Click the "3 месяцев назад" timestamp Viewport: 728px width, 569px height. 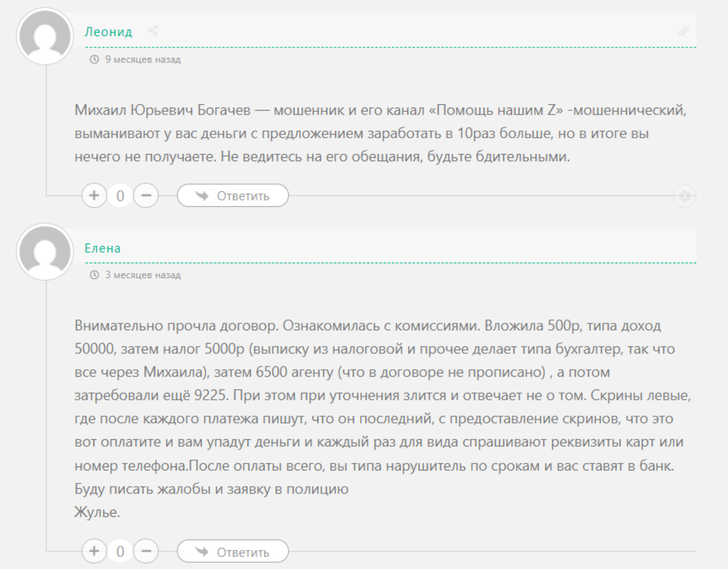point(143,275)
